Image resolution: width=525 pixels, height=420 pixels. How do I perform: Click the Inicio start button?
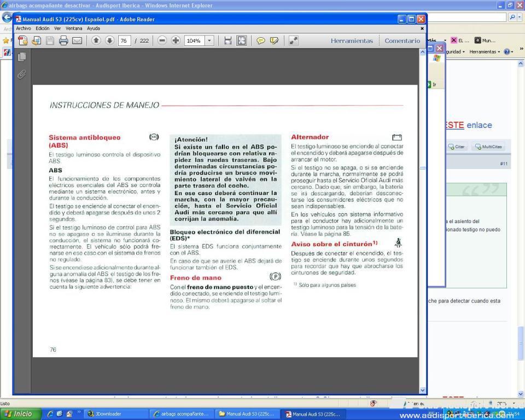click(21, 414)
